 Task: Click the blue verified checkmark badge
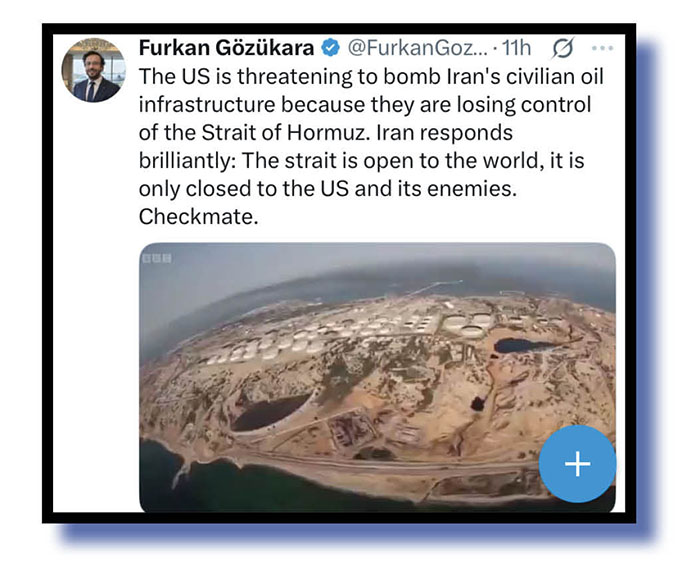point(330,48)
